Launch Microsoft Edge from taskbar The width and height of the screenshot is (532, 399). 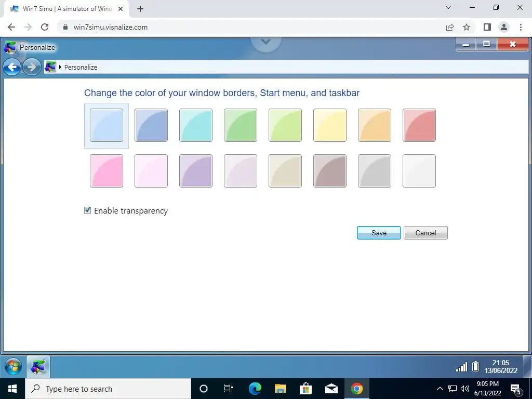pyautogui.click(x=255, y=389)
